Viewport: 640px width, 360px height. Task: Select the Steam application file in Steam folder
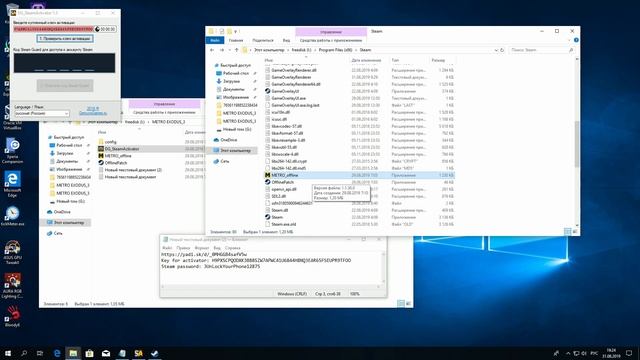(x=277, y=217)
